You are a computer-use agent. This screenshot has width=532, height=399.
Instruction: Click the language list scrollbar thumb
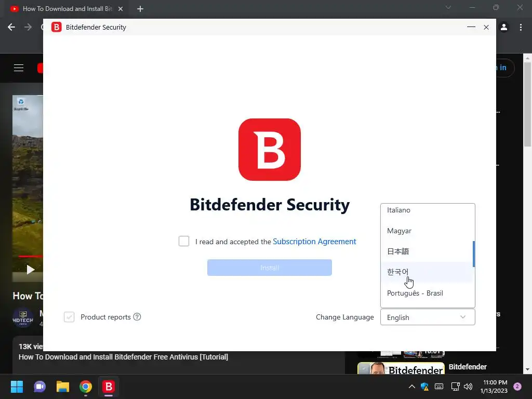pos(474,254)
